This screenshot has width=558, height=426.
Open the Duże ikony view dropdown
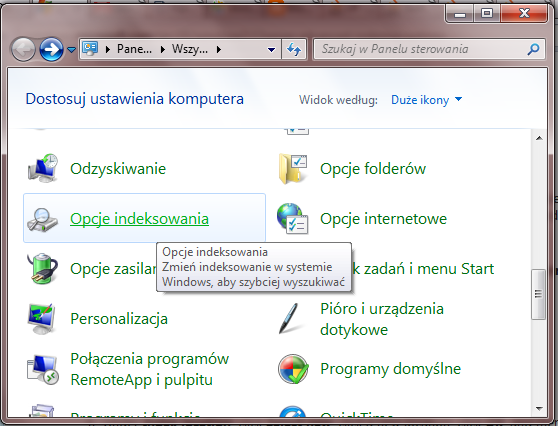pyautogui.click(x=426, y=100)
